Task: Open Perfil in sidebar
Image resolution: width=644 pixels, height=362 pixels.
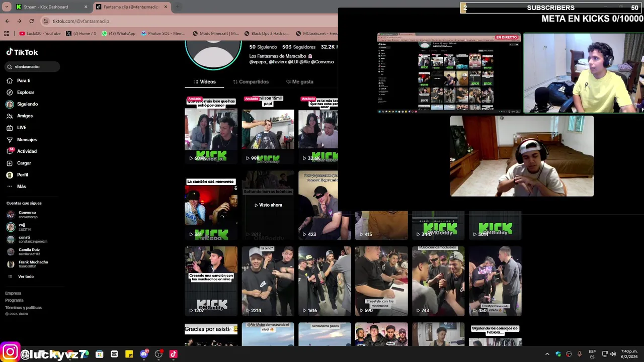Action: pos(17,174)
